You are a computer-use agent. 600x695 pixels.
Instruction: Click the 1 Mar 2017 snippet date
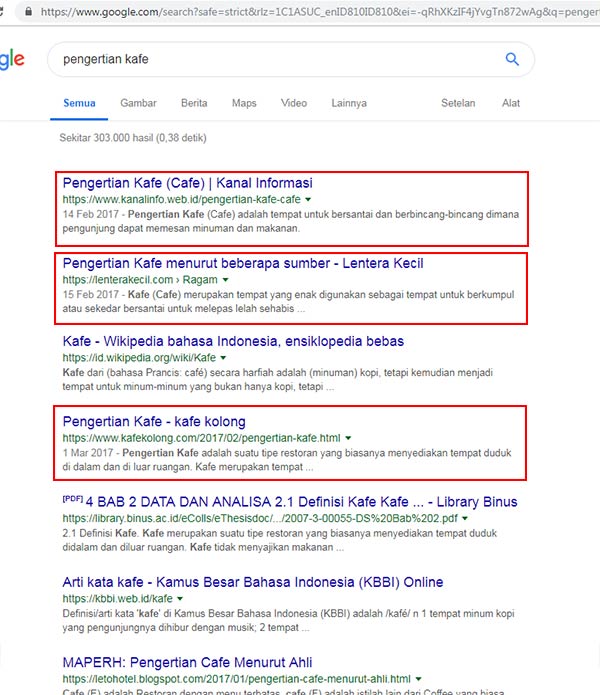(x=88, y=453)
